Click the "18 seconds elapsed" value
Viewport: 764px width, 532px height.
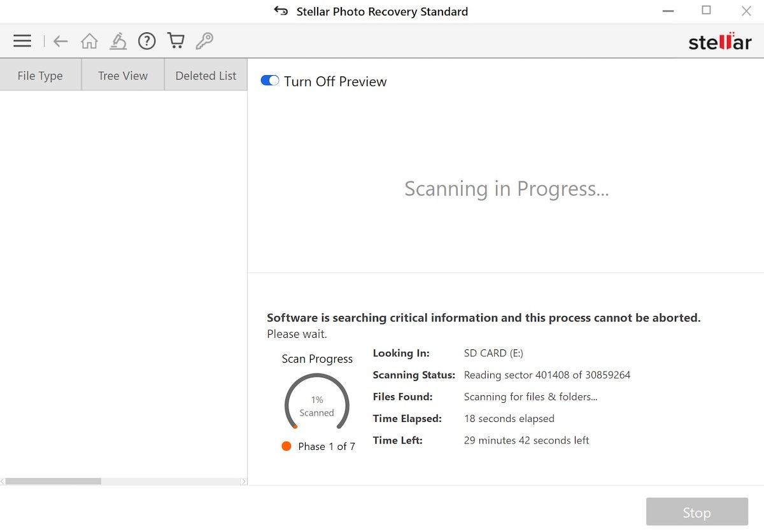pyautogui.click(x=509, y=418)
